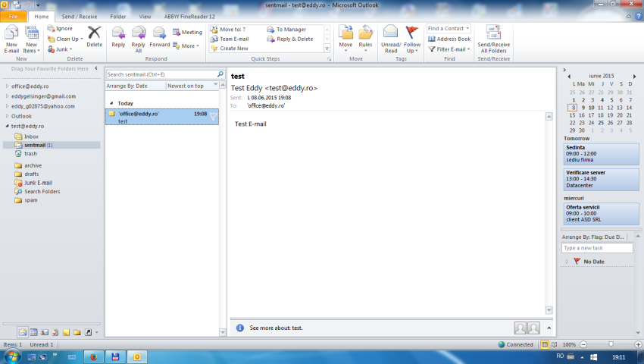Open Firefox from the taskbar
The height and width of the screenshot is (364, 644).
tap(94, 356)
